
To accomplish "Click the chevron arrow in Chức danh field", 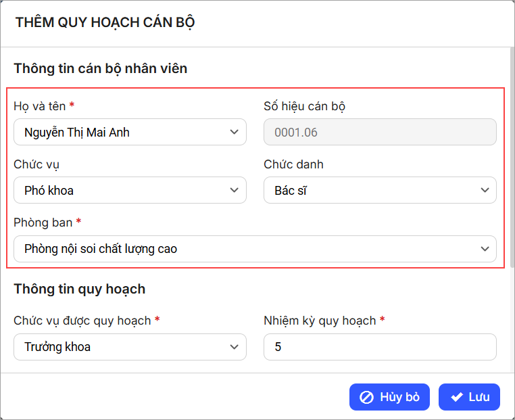I will 484,191.
